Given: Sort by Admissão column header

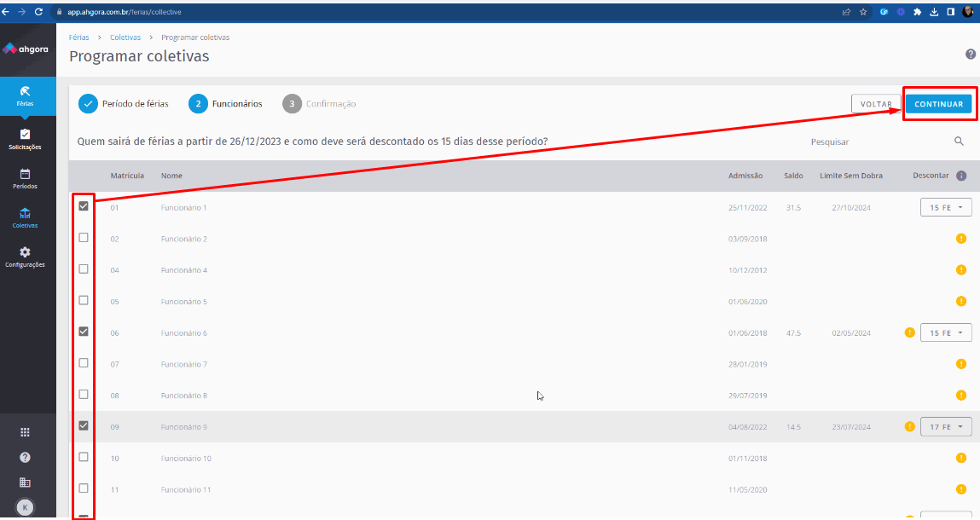Looking at the screenshot, I should 745,176.
